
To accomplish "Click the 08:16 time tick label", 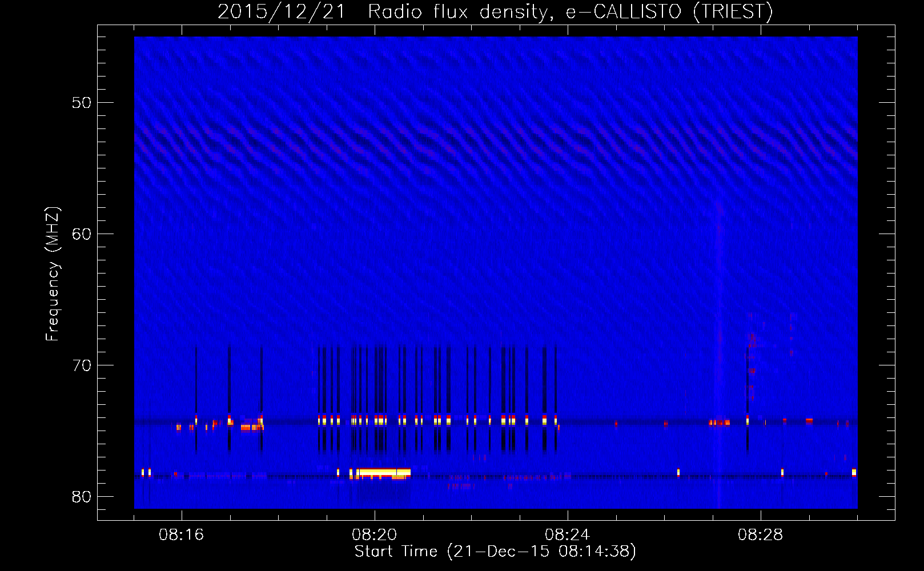I will point(182,535).
